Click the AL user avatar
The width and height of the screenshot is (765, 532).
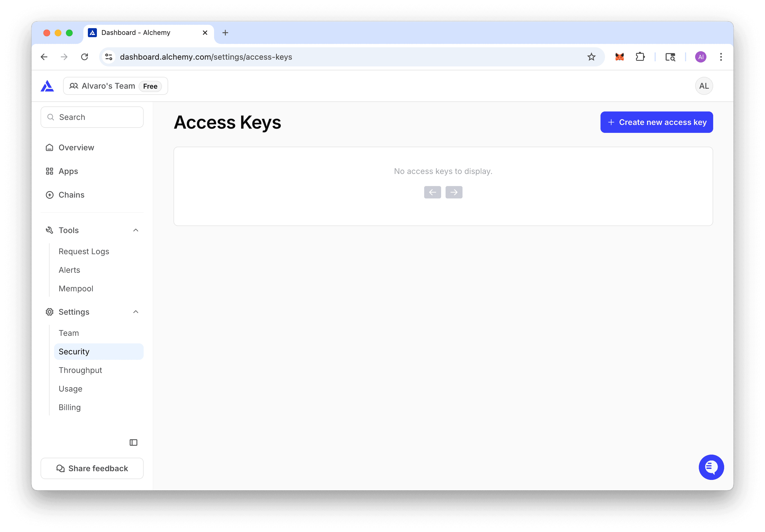click(x=703, y=86)
